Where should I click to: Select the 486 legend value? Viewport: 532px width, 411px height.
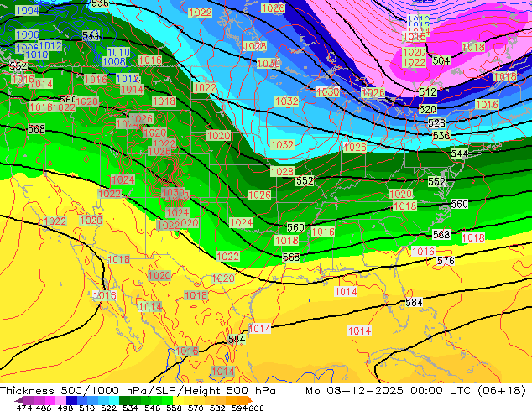point(44,408)
